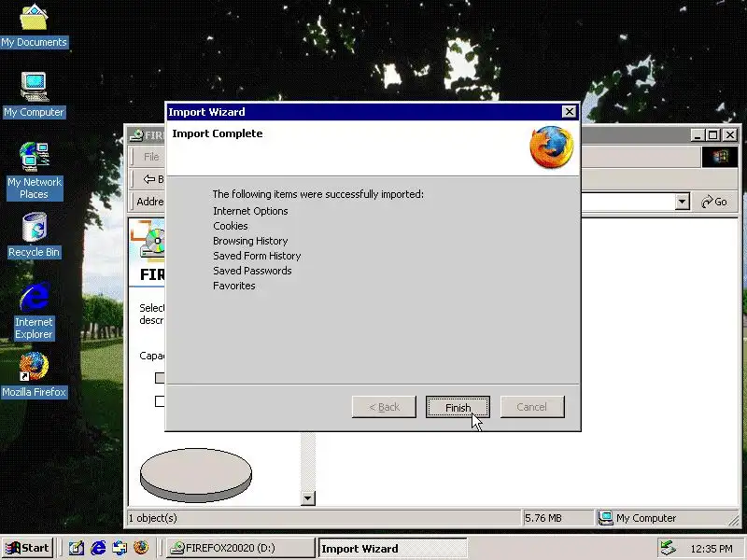
Task: Click the Cancel button in the wizard
Action: coord(532,407)
